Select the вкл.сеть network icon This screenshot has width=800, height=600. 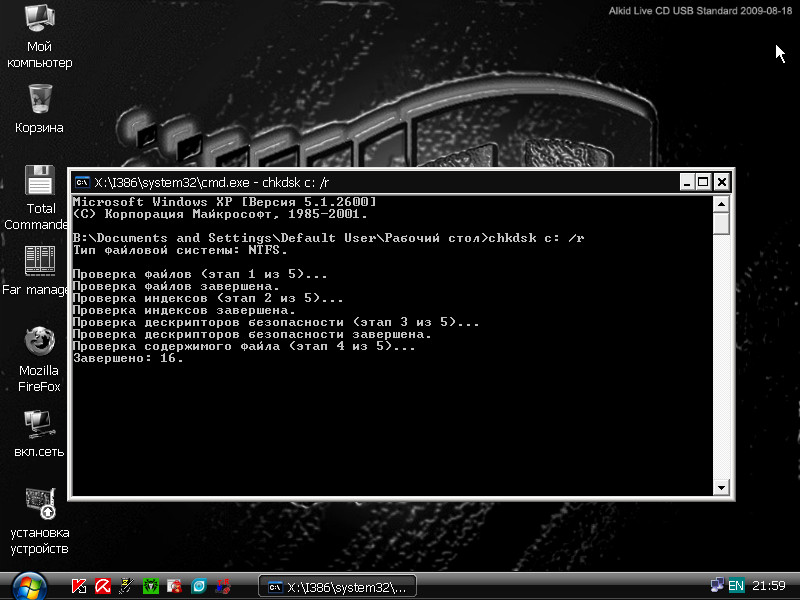click(x=39, y=434)
